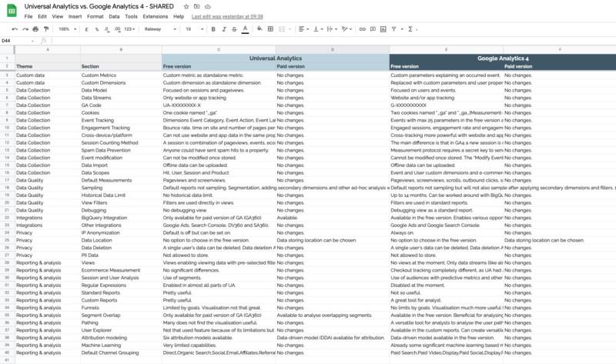
Task: Format as percent
Action: pos(97,29)
